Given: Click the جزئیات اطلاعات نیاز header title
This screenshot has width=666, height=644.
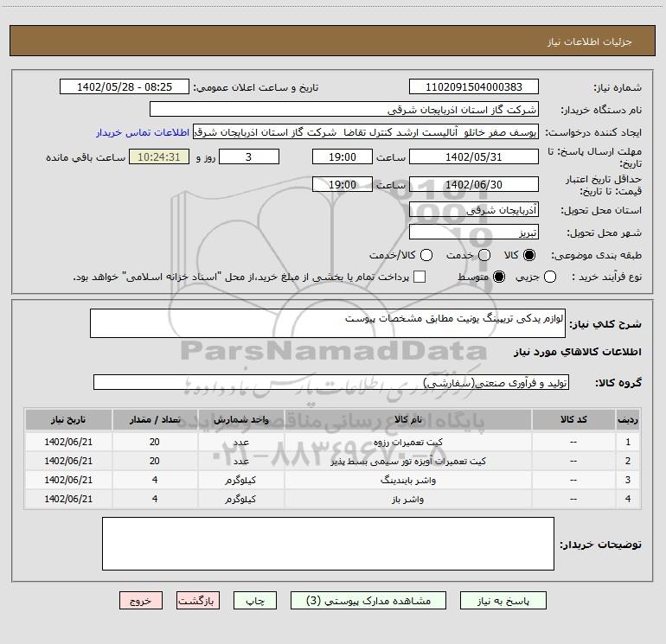Looking at the screenshot, I should [590, 41].
